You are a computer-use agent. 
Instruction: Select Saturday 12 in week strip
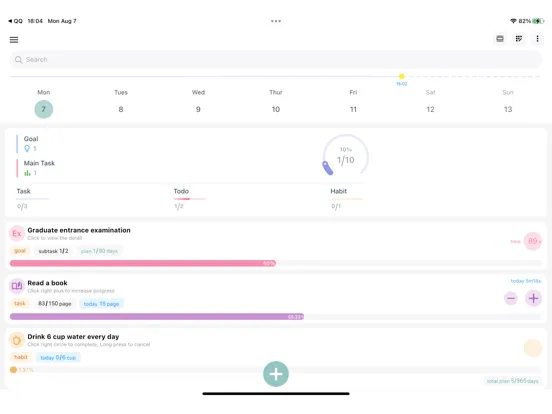click(x=430, y=109)
